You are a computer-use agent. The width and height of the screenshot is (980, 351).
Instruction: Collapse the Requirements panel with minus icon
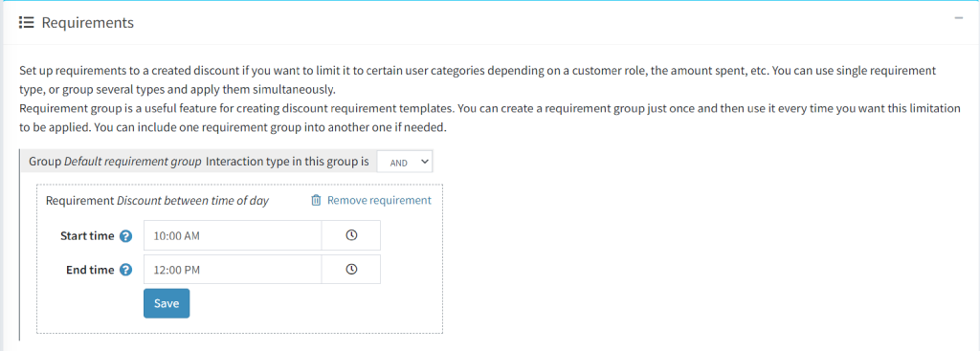(959, 18)
